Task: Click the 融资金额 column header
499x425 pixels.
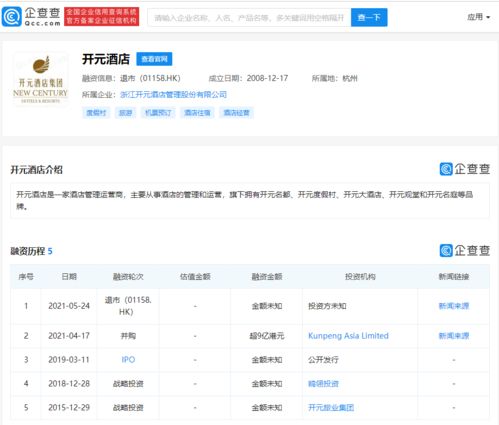Action: point(267,277)
